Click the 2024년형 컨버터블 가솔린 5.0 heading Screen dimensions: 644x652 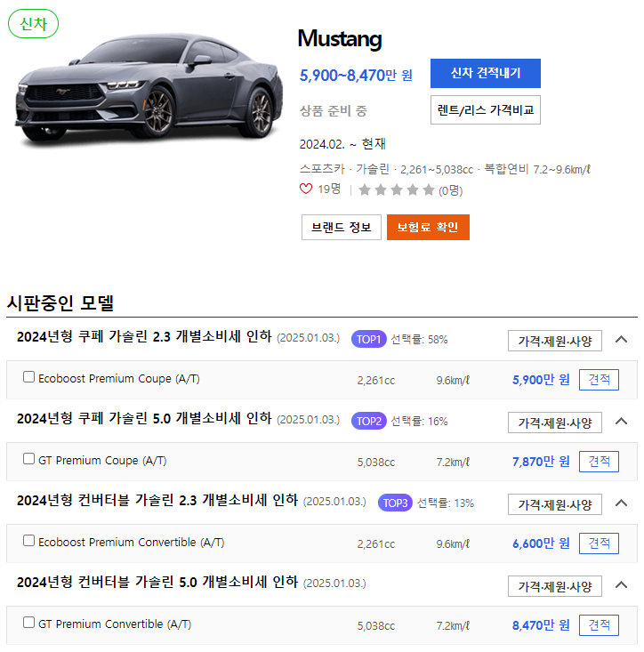(x=157, y=582)
